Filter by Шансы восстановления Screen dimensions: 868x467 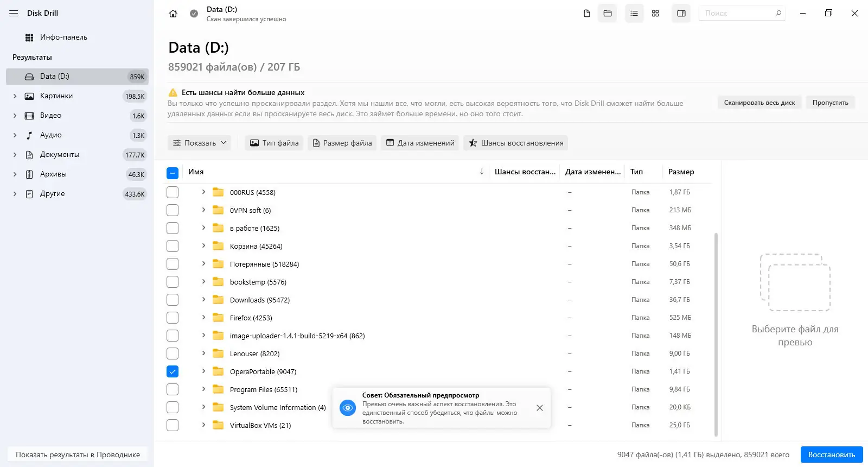pyautogui.click(x=515, y=143)
